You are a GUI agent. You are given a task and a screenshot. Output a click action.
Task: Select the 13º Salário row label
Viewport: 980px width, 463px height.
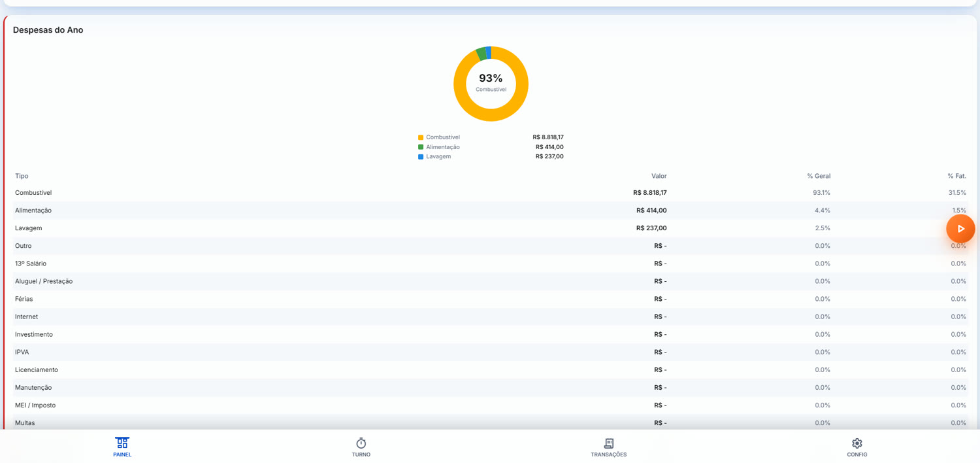pyautogui.click(x=31, y=264)
